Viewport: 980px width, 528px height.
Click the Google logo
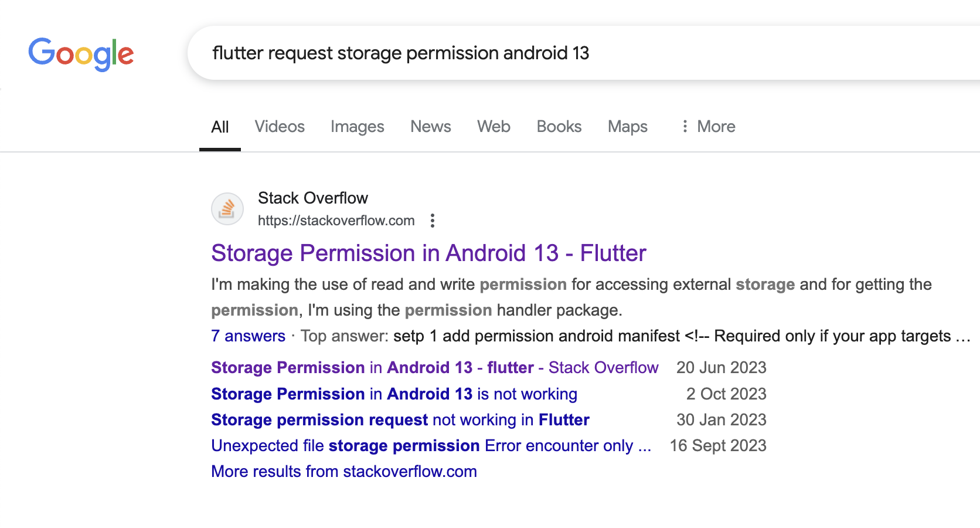tap(81, 54)
